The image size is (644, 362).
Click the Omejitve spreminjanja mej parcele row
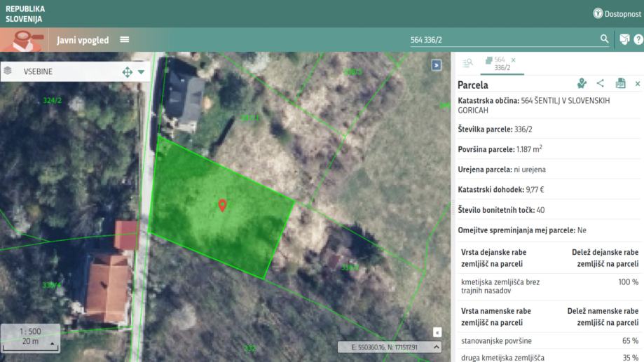549,230
